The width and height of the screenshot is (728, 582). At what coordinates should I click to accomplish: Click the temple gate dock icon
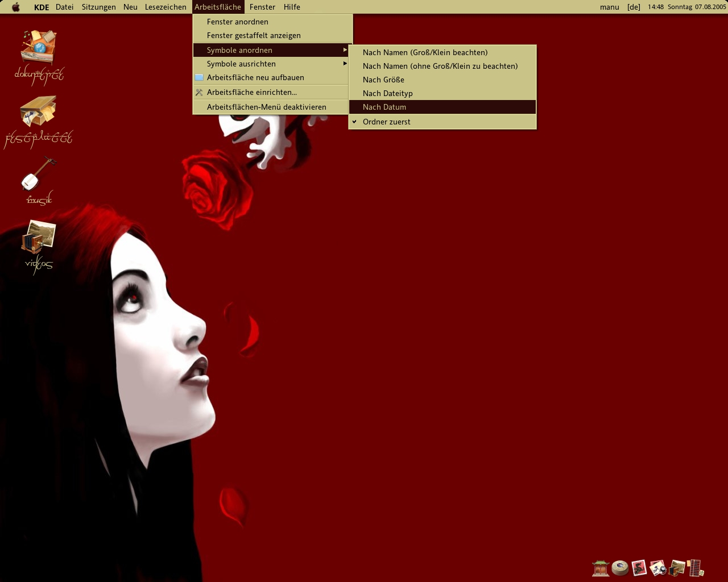601,568
